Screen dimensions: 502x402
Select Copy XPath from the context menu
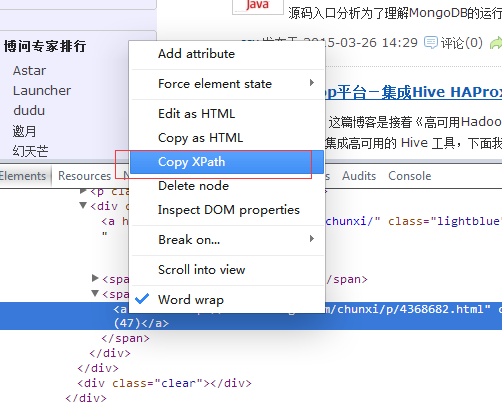click(x=227, y=162)
